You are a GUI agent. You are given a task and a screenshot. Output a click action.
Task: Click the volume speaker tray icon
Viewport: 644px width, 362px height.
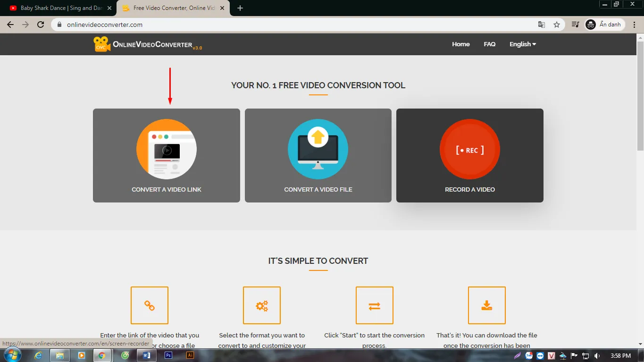coord(597,355)
